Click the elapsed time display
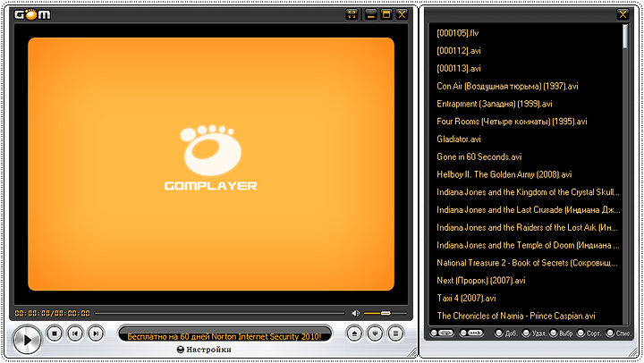This screenshot has width=644, height=363. (52, 313)
